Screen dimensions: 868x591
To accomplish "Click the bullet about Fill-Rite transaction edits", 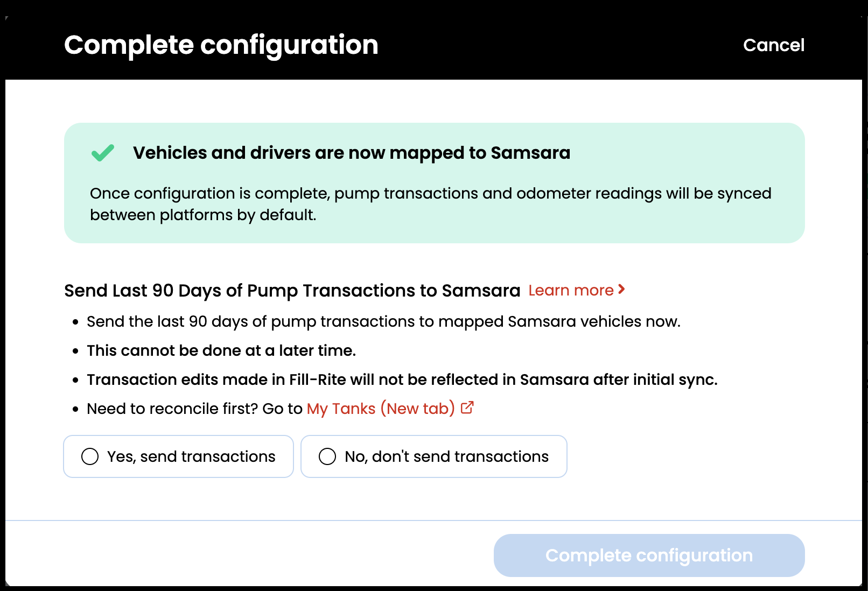I will pyautogui.click(x=402, y=379).
